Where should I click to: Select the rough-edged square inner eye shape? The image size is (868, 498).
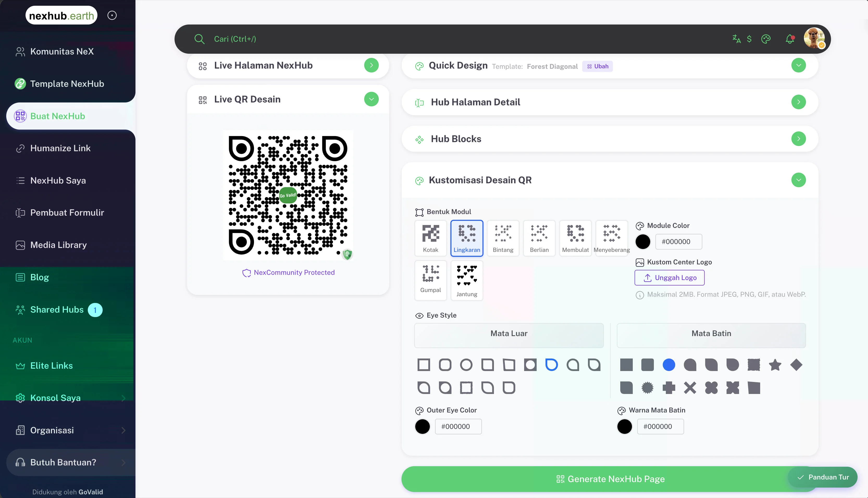(x=754, y=365)
